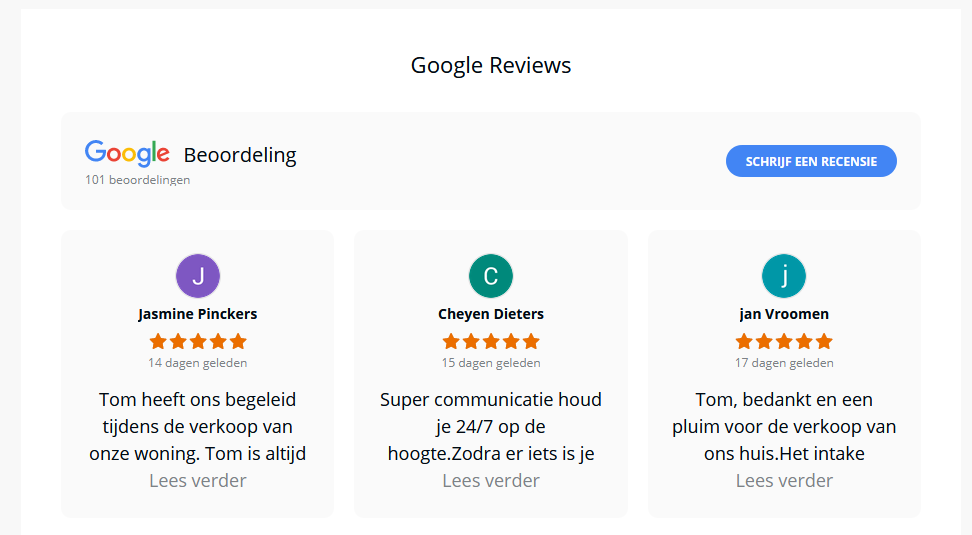Click Jasmine Pinckers' purple avatar
The width and height of the screenshot is (972, 535).
pos(198,276)
